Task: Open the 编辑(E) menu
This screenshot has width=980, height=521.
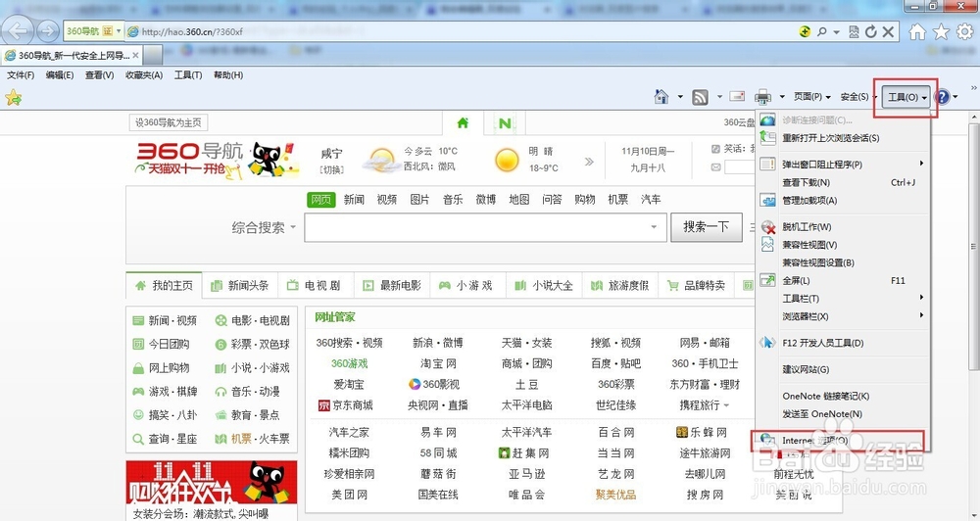Action: 60,75
